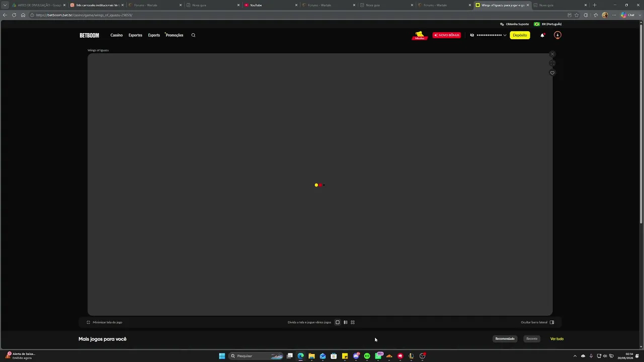Toggle balance visibility eye icon

coord(472,35)
